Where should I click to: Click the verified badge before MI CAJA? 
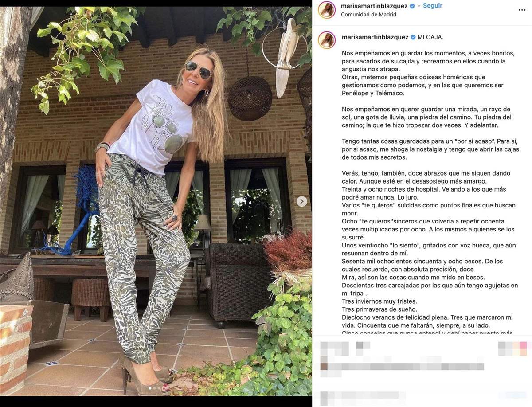413,37
